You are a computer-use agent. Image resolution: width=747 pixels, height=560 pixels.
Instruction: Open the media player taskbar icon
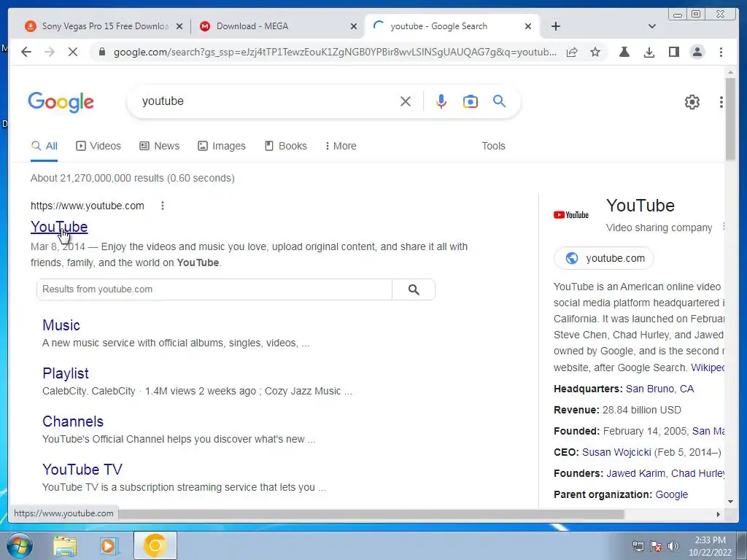click(x=109, y=546)
